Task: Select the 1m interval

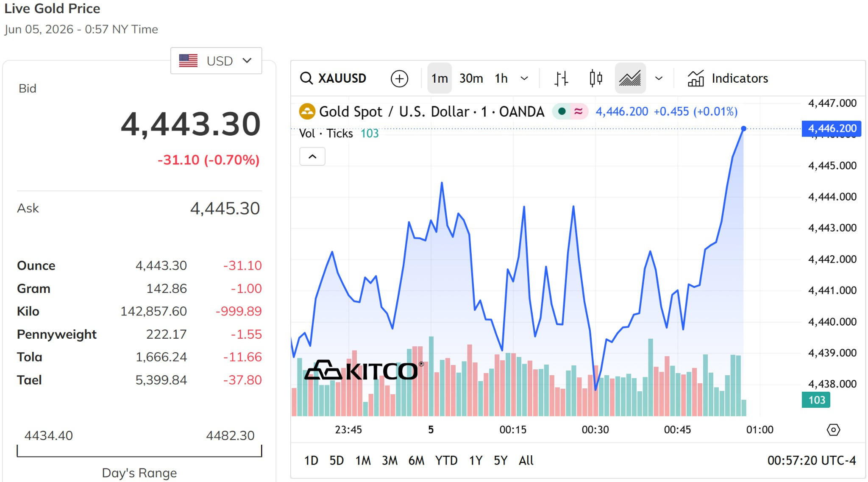Action: pos(440,78)
